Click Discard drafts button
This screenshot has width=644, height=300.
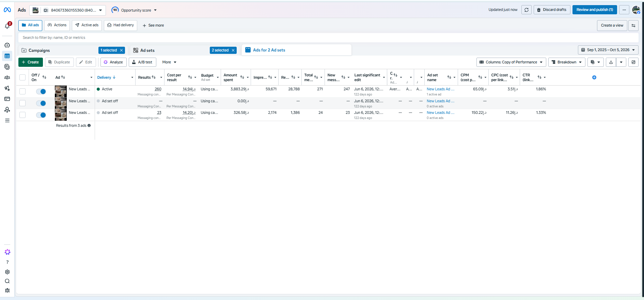tap(552, 10)
